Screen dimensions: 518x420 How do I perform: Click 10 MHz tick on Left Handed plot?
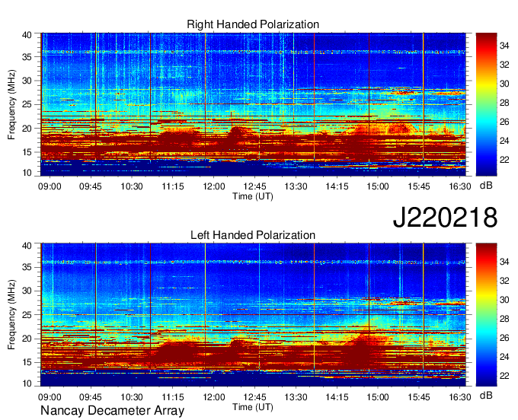[x=27, y=383]
